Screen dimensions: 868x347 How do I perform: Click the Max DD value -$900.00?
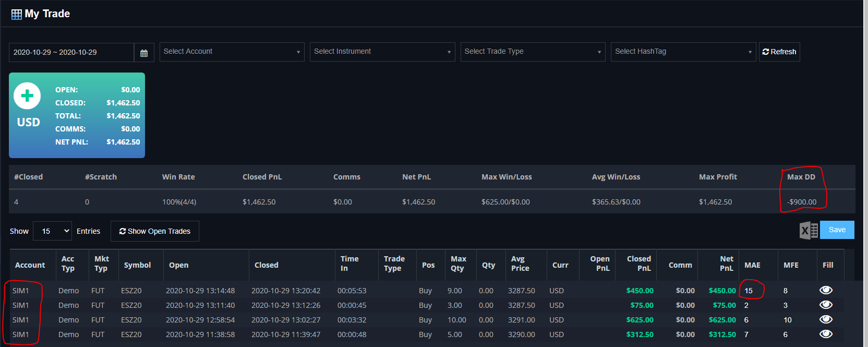pyautogui.click(x=802, y=202)
